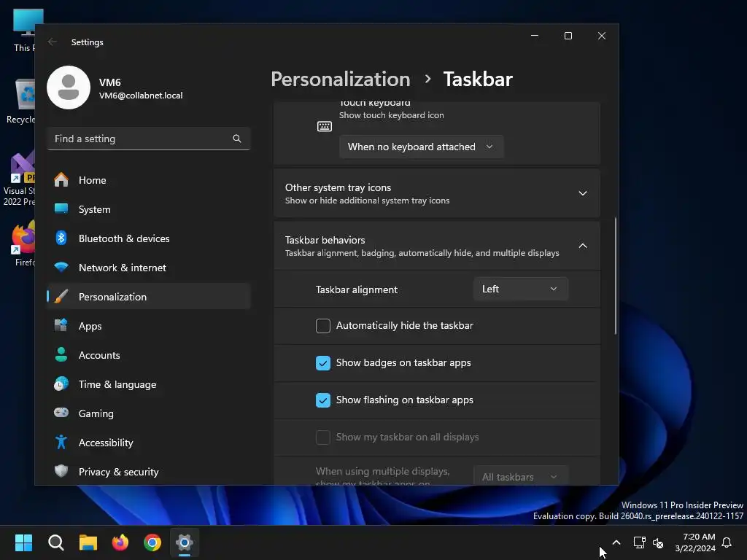Open the Windows Start menu
Image resolution: width=747 pixels, height=560 pixels.
click(x=23, y=542)
